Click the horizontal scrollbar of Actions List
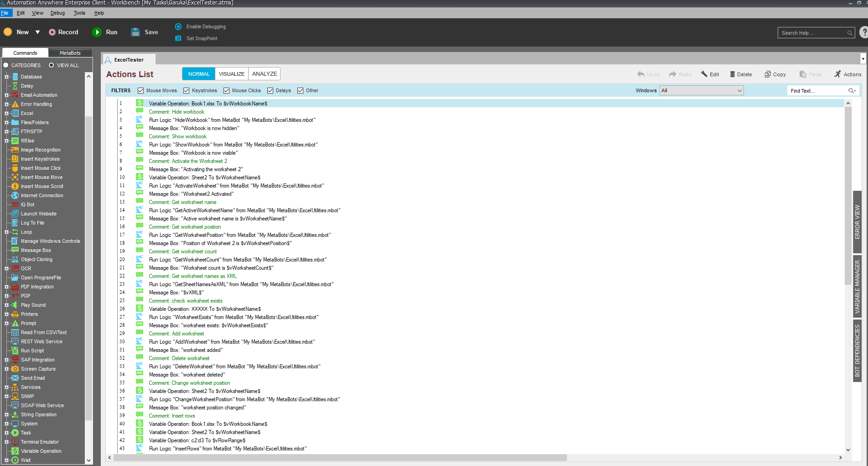The image size is (868, 466). click(340, 457)
